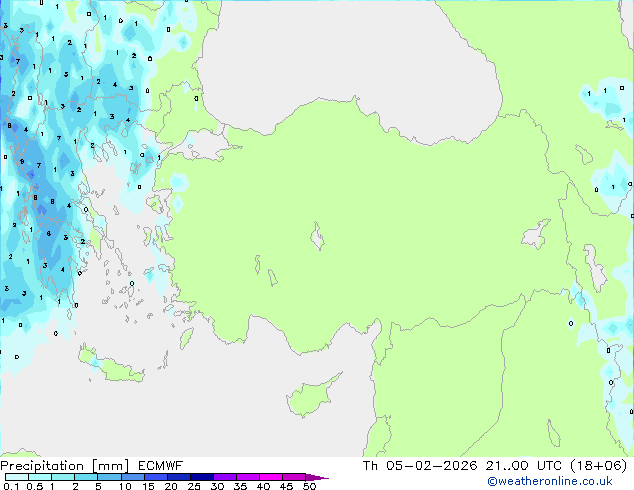
Task: Click the above-50 arrow tip of legend
Action: pos(317,477)
